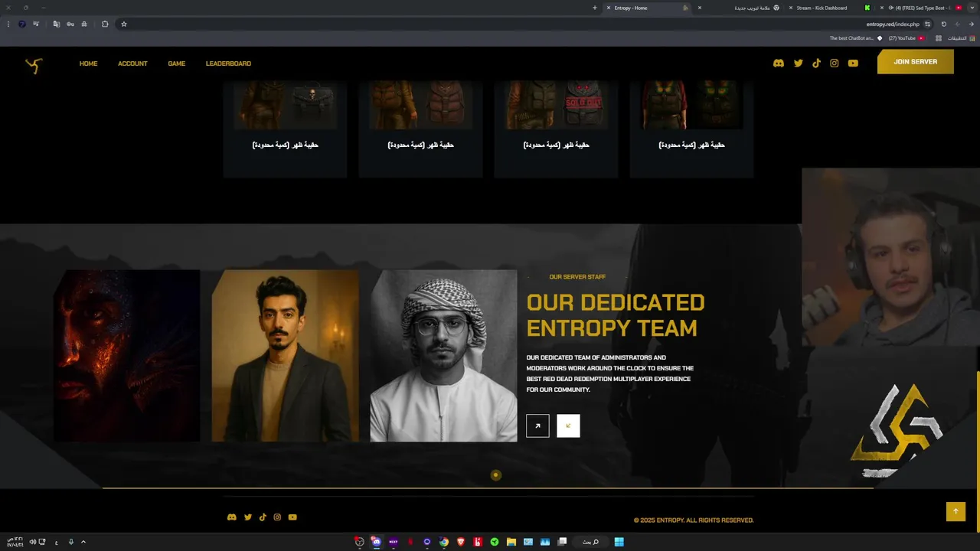The width and height of the screenshot is (980, 551).
Task: Click the footer TikTok icon
Action: pyautogui.click(x=263, y=517)
